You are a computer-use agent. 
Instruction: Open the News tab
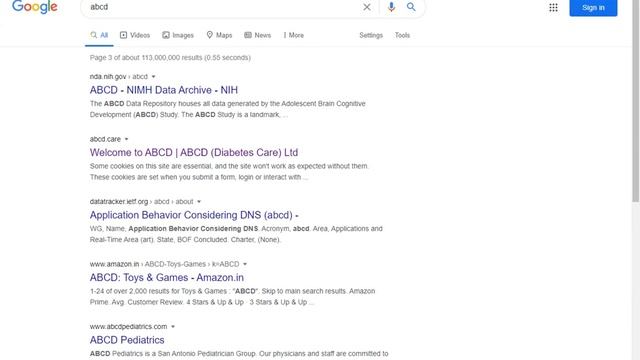tap(258, 36)
